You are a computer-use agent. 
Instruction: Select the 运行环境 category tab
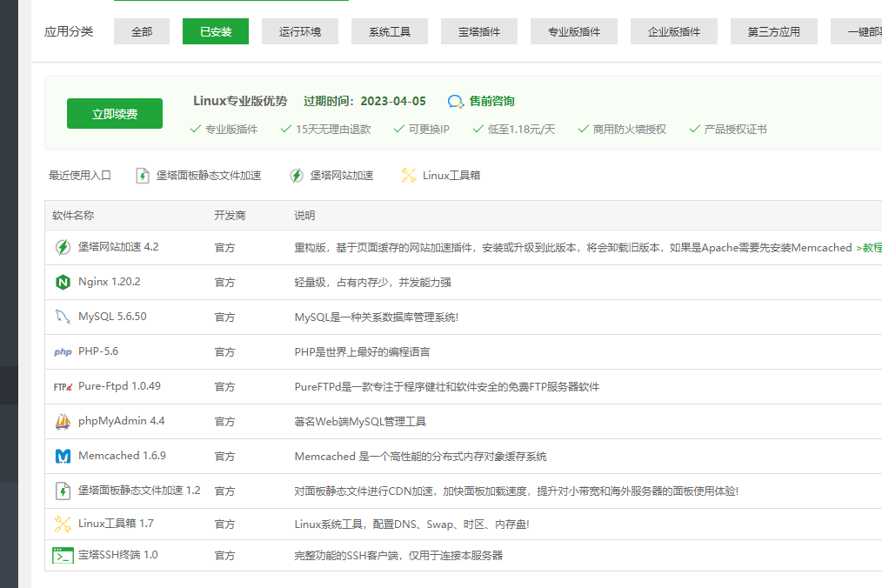(300, 32)
